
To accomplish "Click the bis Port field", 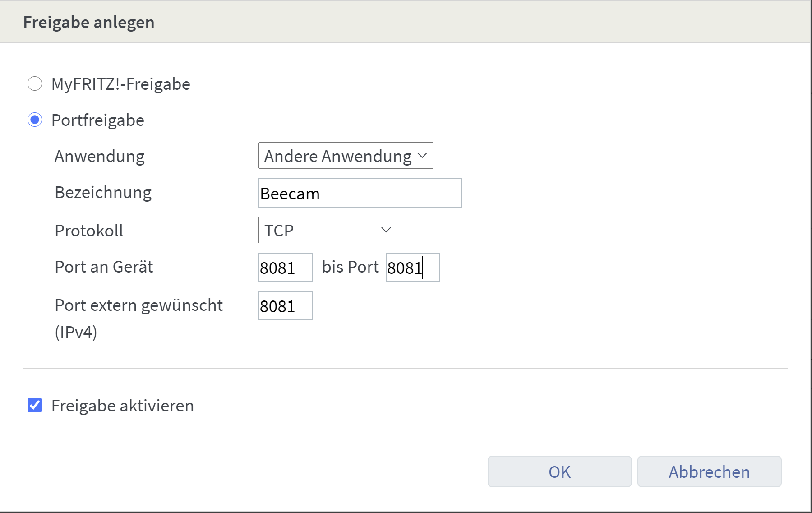I will [x=412, y=267].
